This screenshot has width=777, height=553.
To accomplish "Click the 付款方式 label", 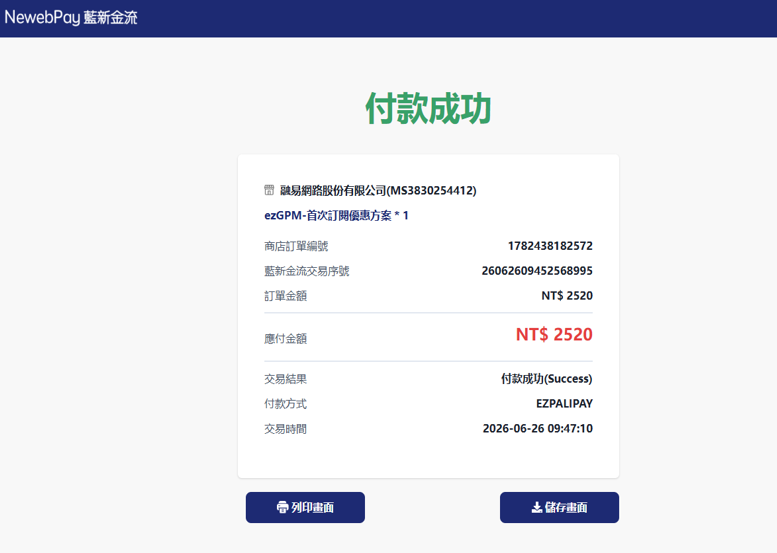I will tap(285, 404).
